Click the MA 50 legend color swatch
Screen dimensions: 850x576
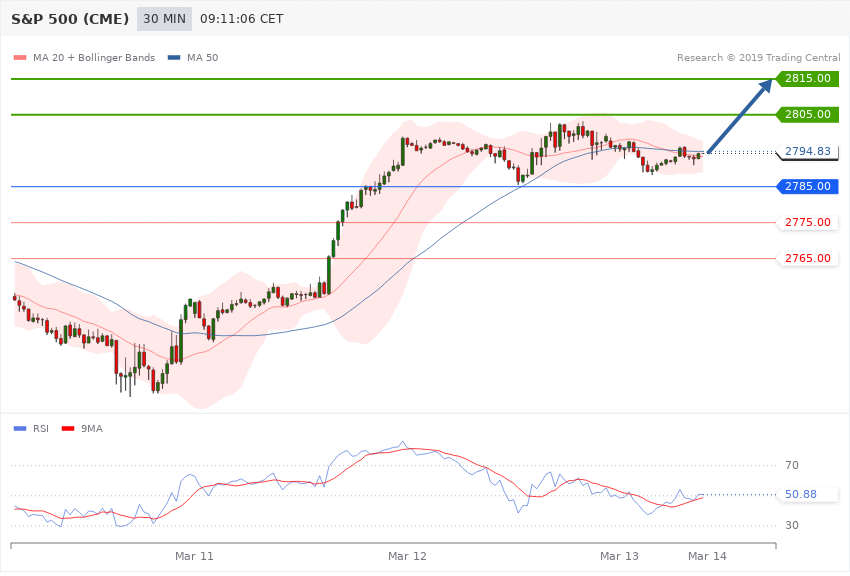point(174,57)
